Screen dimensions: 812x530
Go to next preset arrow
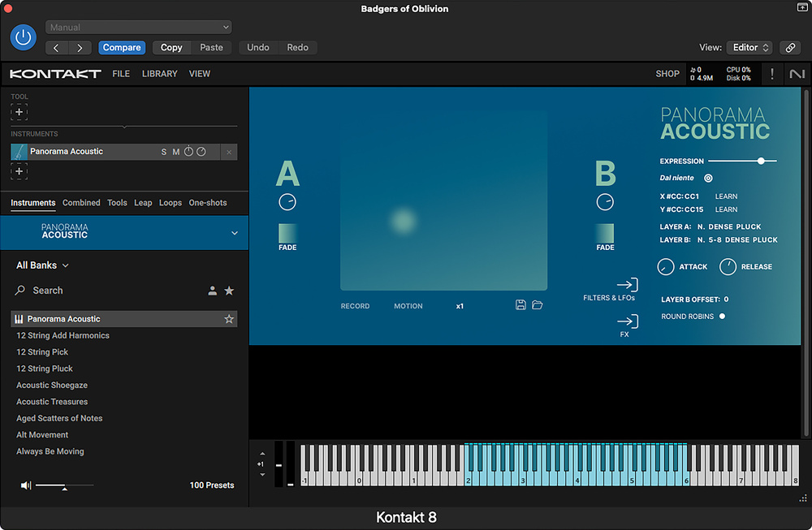80,48
